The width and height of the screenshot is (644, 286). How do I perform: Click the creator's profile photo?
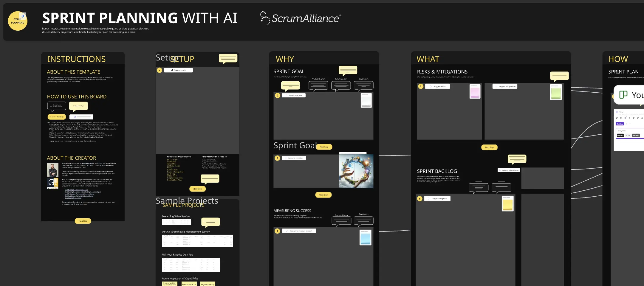[x=53, y=170]
